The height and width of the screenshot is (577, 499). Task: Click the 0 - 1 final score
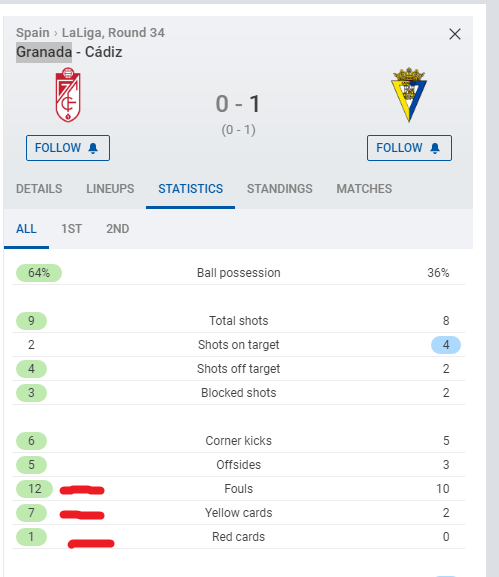click(238, 104)
